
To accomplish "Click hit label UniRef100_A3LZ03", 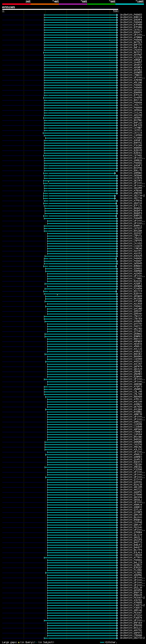I will click(x=131, y=450).
